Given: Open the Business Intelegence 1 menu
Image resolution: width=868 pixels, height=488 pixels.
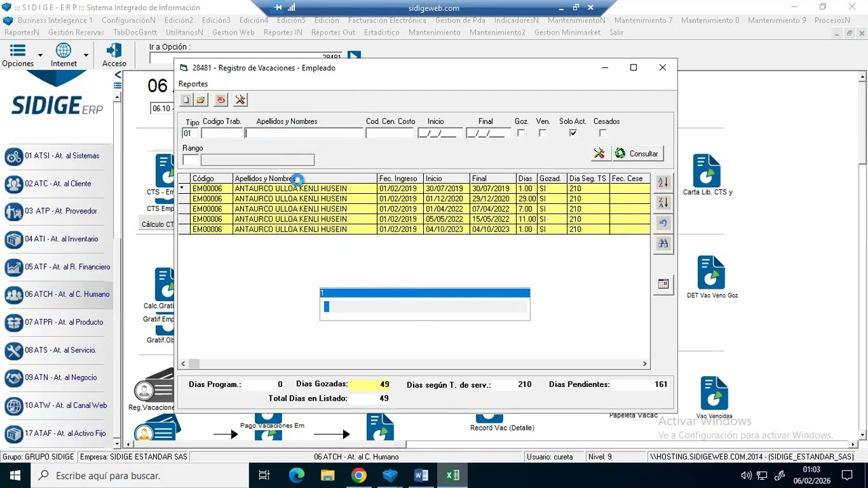Looking at the screenshot, I should click(55, 20).
